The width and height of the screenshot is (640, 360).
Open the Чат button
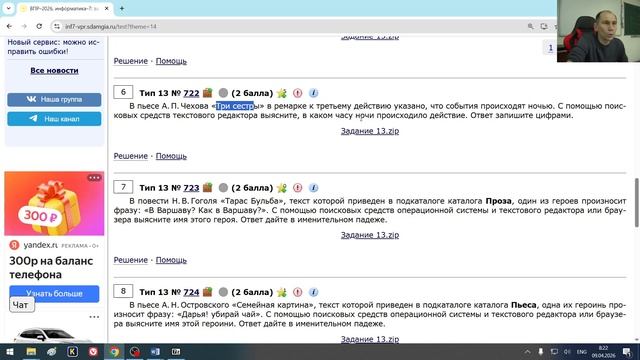click(22, 304)
